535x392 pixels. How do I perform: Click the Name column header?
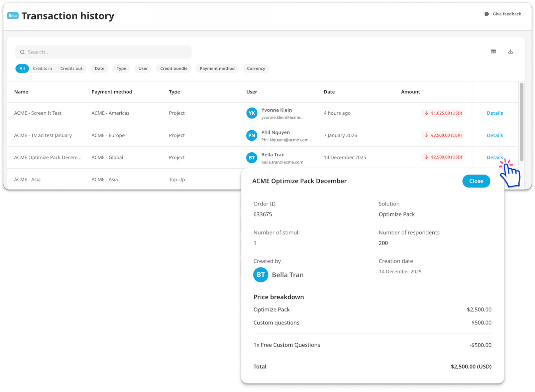pyautogui.click(x=21, y=92)
